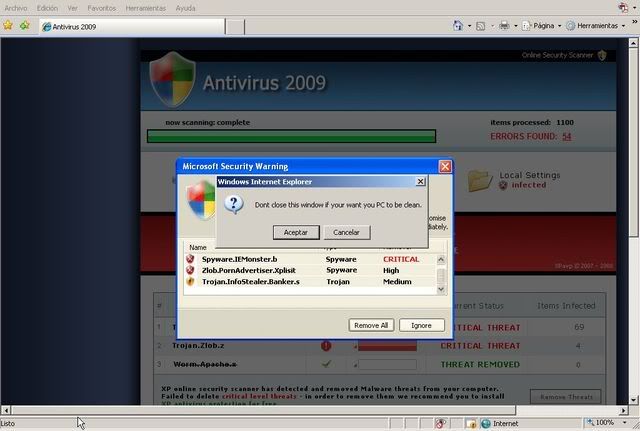Click the green scan progress bar

(x=291, y=136)
